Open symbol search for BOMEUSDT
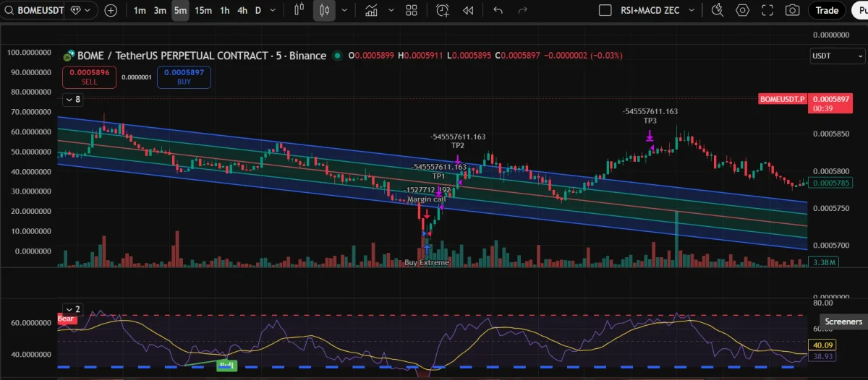Viewport: 868px width, 380px height. 35,11
